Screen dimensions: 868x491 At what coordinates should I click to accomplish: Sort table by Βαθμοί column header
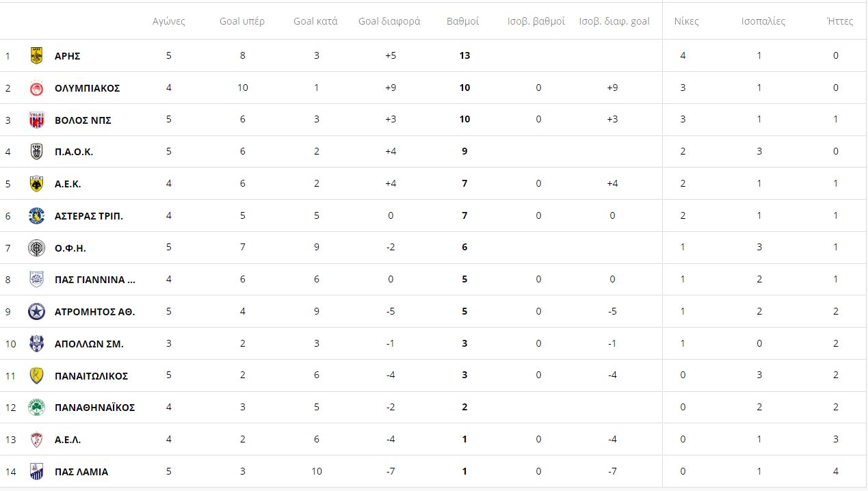pos(463,21)
